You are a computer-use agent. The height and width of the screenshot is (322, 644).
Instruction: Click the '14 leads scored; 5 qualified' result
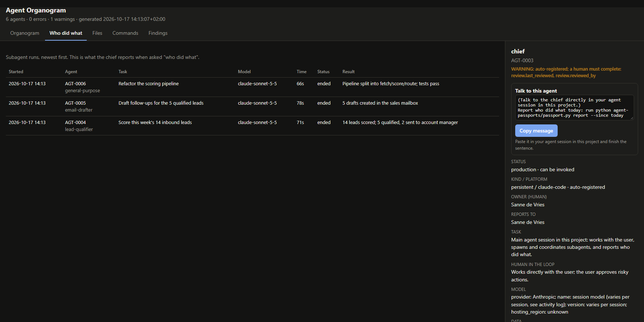[x=400, y=123]
